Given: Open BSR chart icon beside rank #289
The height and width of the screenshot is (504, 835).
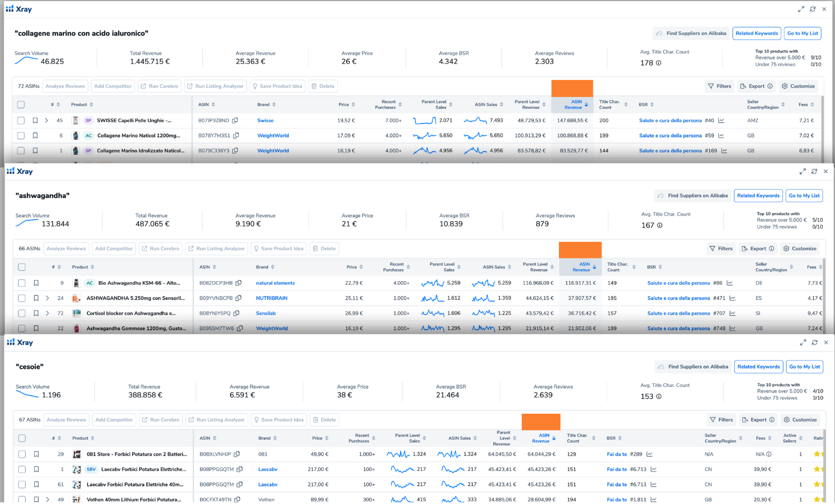Looking at the screenshot, I should tap(649, 454).
